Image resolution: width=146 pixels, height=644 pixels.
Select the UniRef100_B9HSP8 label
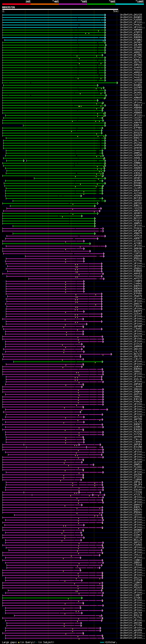pos(131,135)
